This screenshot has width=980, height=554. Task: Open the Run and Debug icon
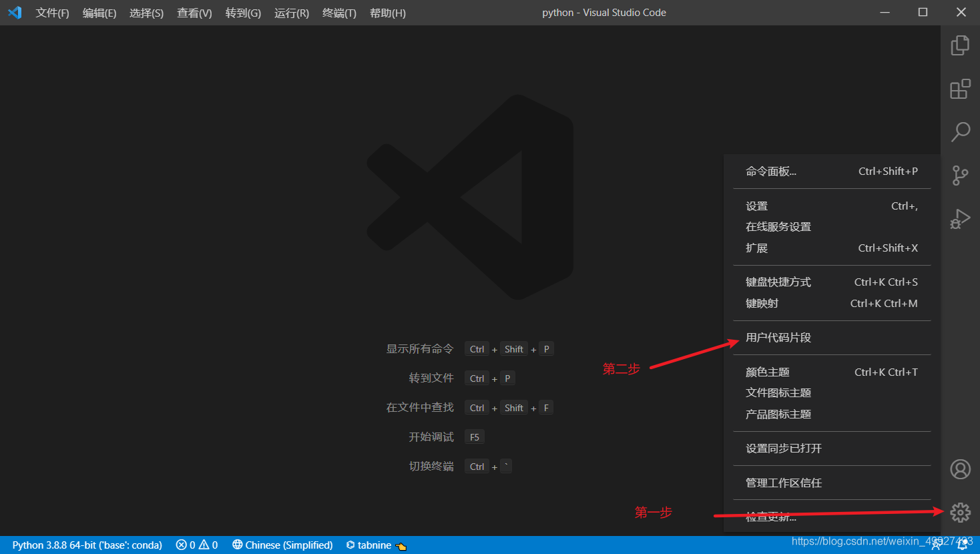tap(960, 218)
